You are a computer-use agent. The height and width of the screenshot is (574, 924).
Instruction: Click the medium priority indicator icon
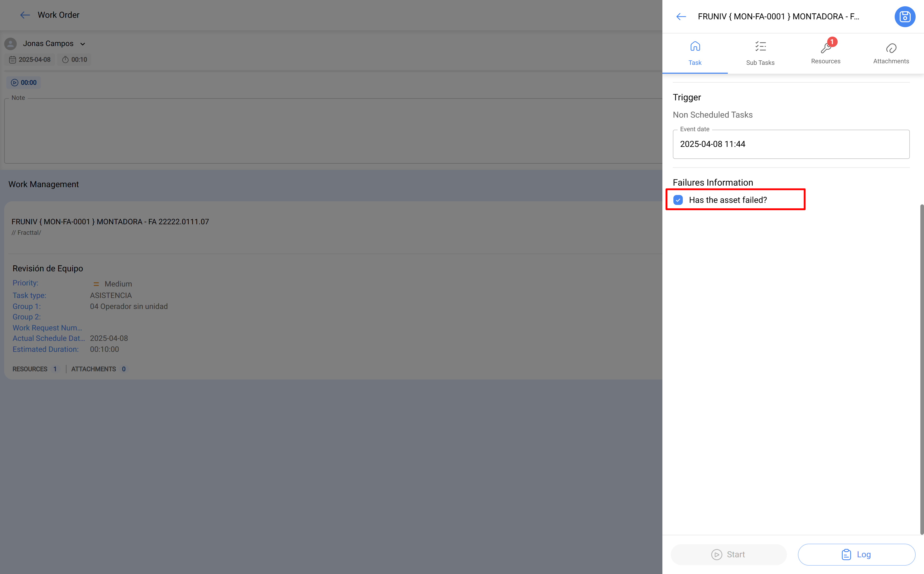[x=96, y=284]
